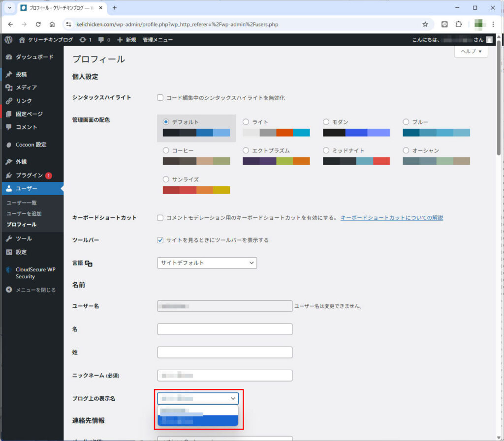Select the デフォルト color scheme radio
The height and width of the screenshot is (441, 504).
point(166,122)
